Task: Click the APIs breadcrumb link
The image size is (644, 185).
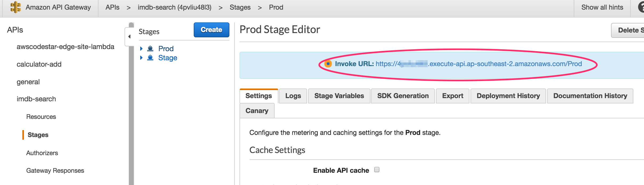Action: [x=112, y=7]
